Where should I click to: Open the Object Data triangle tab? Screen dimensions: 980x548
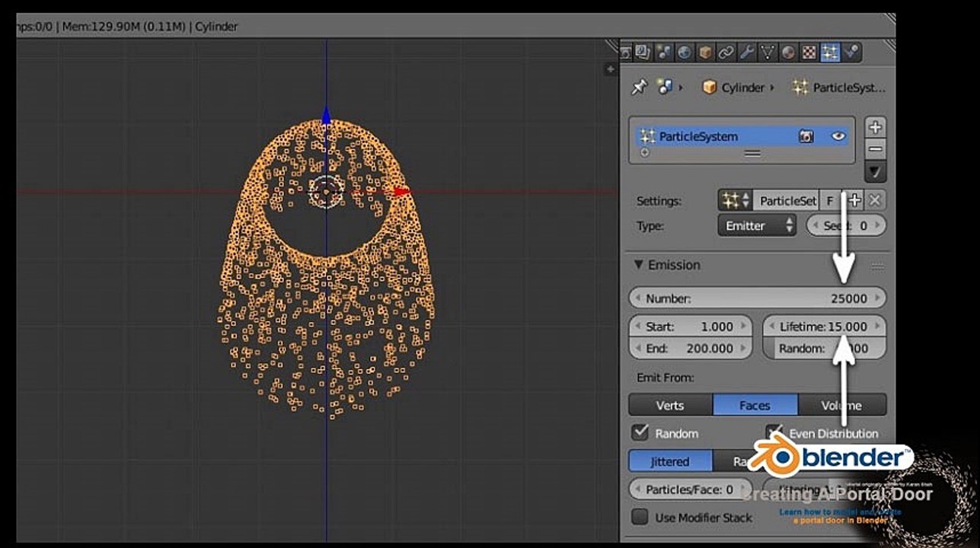768,52
